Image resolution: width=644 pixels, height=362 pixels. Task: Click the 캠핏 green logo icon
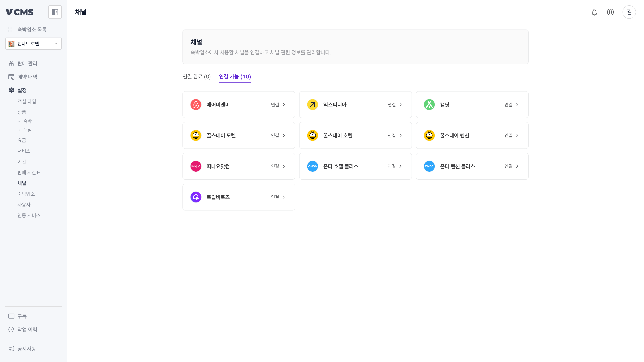pos(429,105)
